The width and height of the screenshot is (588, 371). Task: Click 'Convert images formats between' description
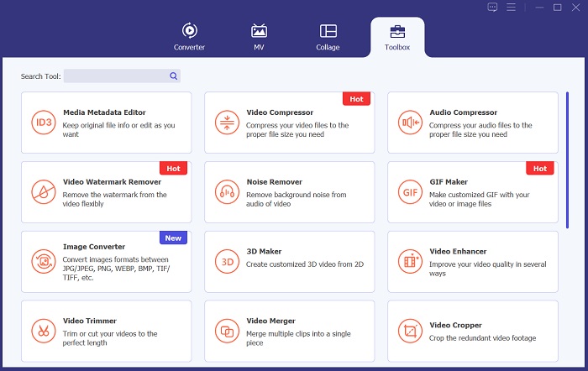116,269
